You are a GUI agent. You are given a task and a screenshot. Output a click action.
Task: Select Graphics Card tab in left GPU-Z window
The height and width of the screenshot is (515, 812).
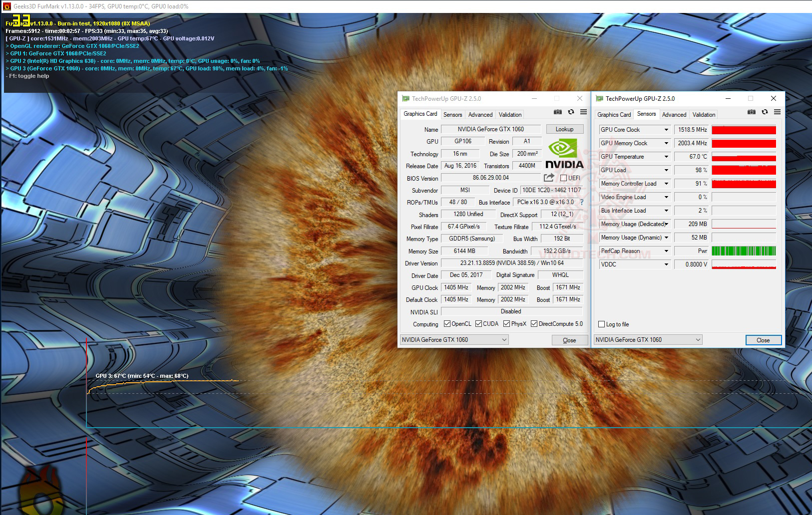coord(420,114)
